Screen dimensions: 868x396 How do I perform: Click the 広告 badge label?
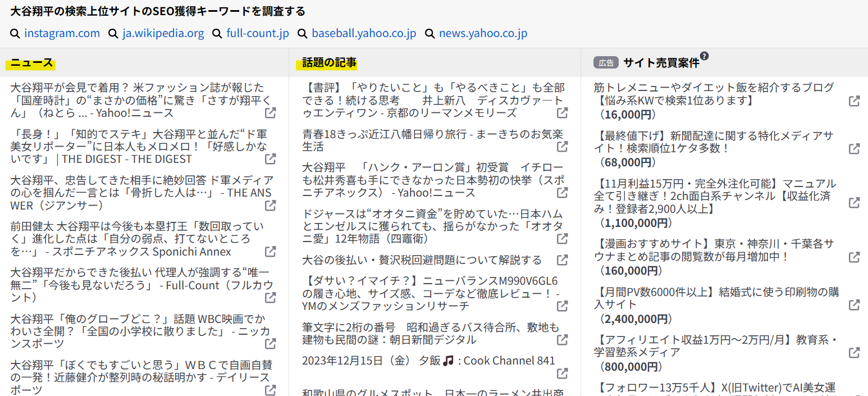606,63
